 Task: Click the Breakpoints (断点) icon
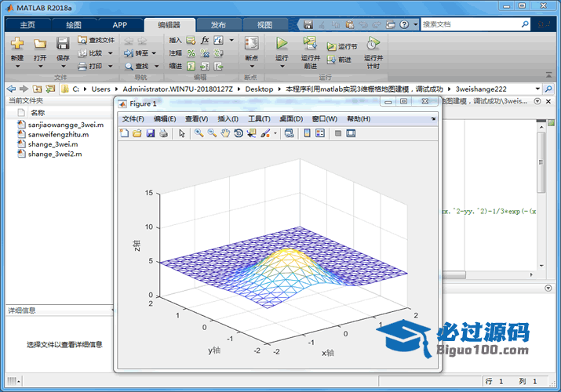252,43
